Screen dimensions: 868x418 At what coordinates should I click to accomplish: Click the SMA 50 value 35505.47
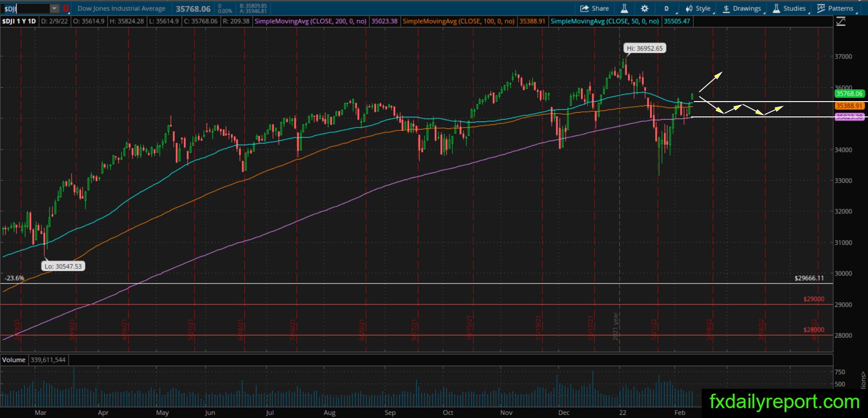click(677, 21)
